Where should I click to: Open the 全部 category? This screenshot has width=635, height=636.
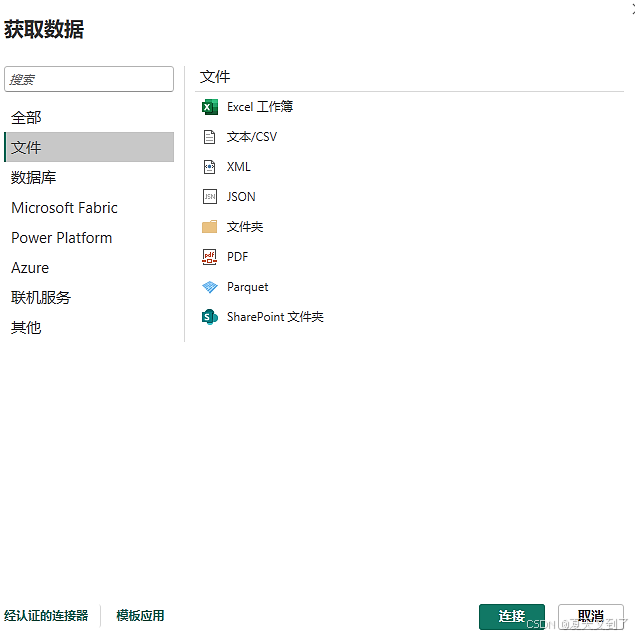[89, 118]
